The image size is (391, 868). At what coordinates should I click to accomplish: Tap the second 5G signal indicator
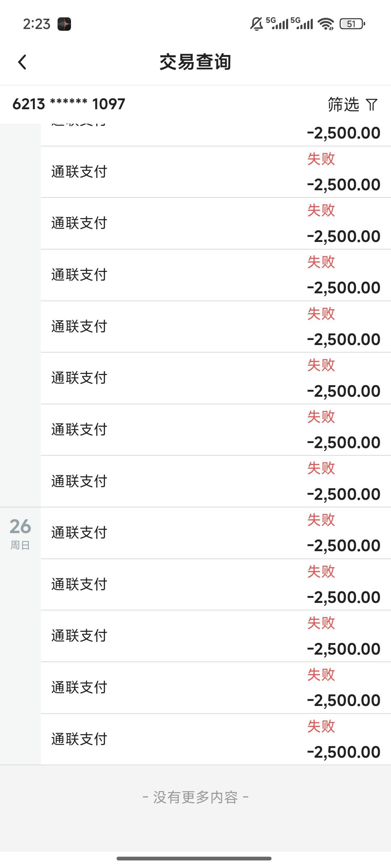[302, 23]
